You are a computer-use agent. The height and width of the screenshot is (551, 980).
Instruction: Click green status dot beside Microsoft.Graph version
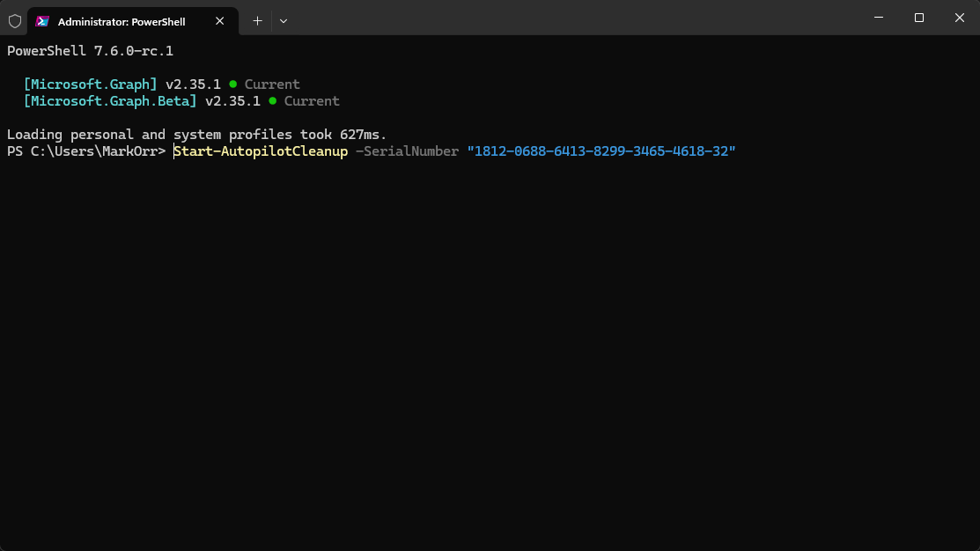[232, 84]
